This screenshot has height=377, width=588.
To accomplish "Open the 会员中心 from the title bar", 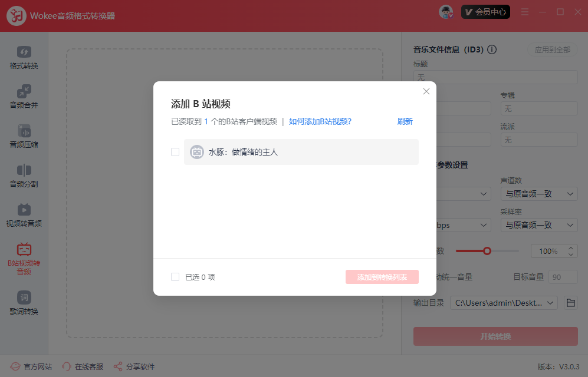I will click(485, 11).
